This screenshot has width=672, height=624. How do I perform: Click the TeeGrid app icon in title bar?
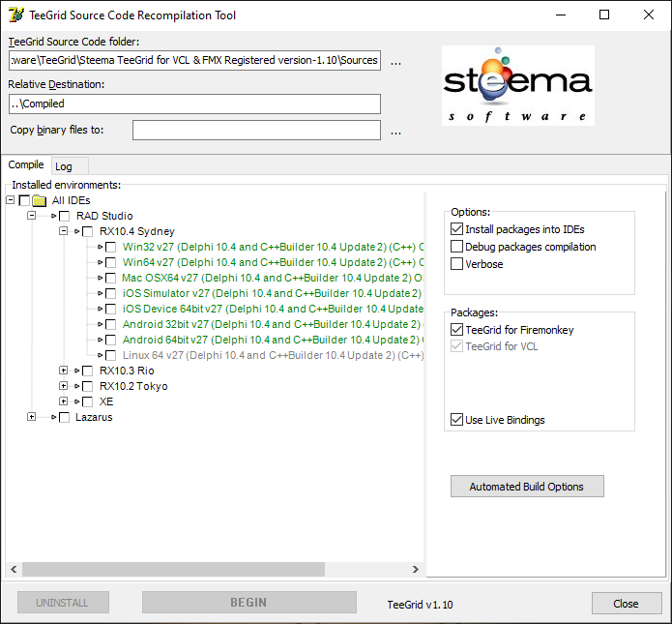pos(16,15)
